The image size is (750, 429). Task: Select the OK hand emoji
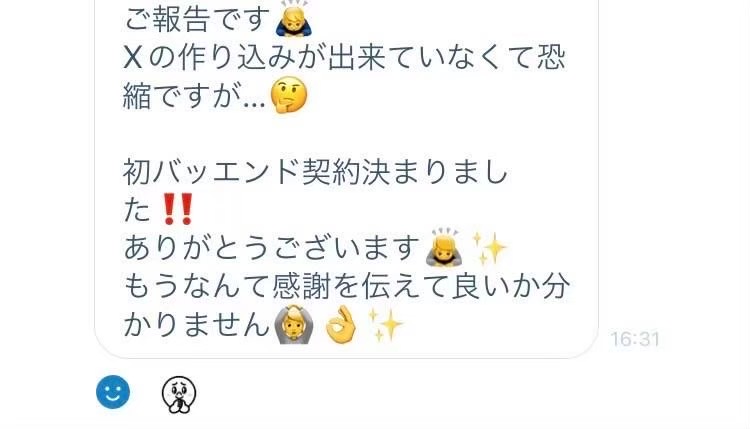[x=341, y=325]
